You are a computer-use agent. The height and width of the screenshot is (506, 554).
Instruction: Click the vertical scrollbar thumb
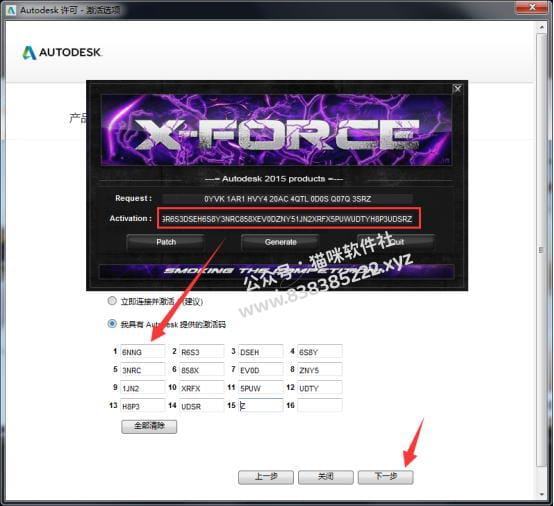(541, 250)
